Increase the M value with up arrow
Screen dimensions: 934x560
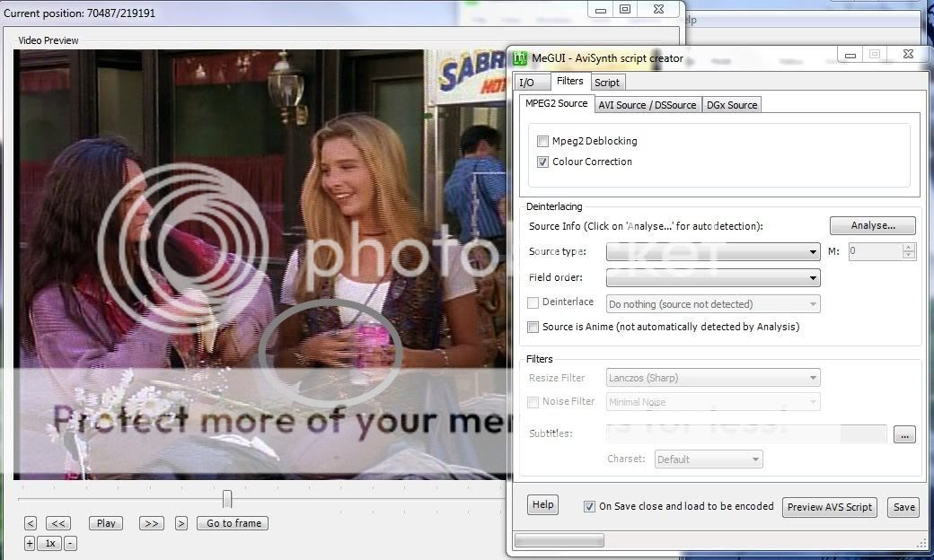[x=908, y=248]
